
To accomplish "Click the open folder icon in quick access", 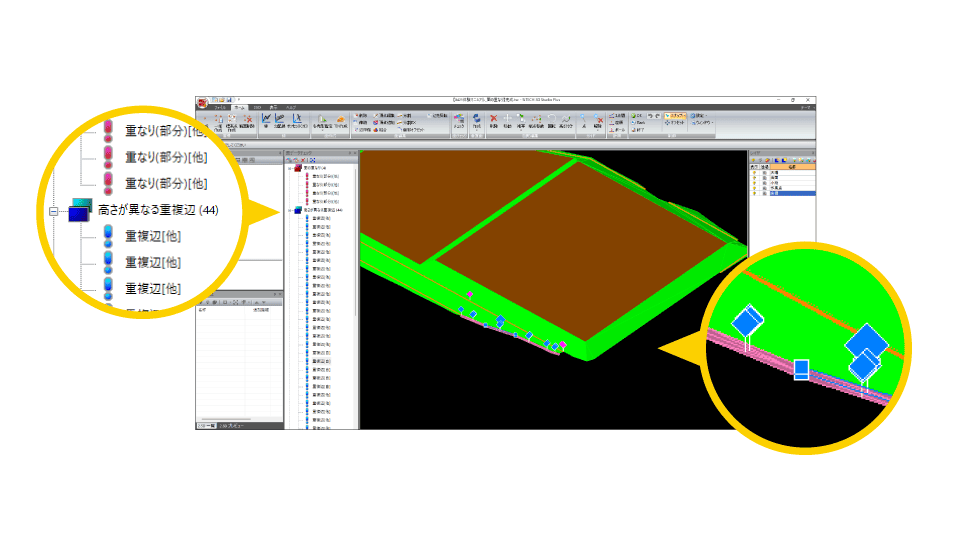I will tap(222, 100).
